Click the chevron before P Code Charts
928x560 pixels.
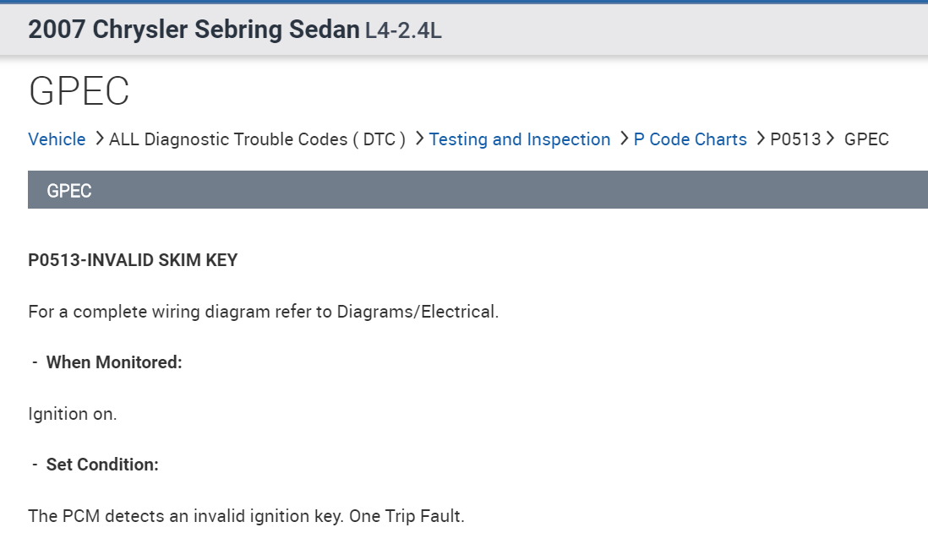pos(625,139)
